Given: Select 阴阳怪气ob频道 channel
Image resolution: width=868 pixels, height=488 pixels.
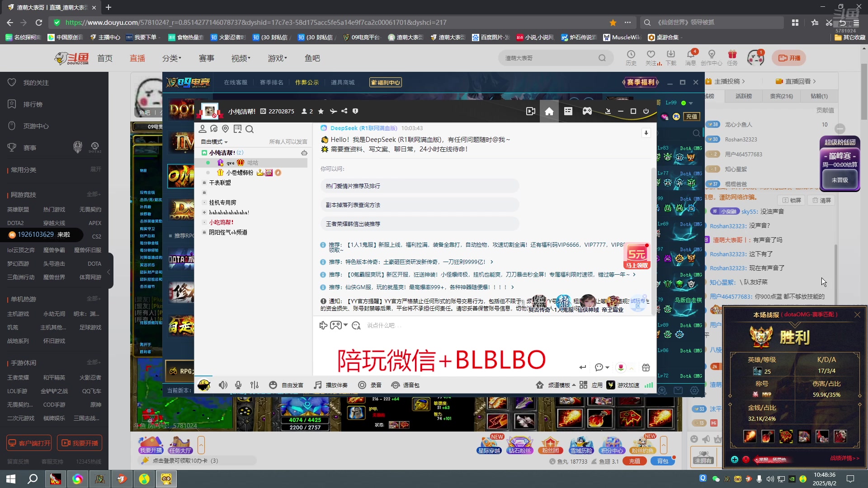Looking at the screenshot, I should [x=228, y=232].
